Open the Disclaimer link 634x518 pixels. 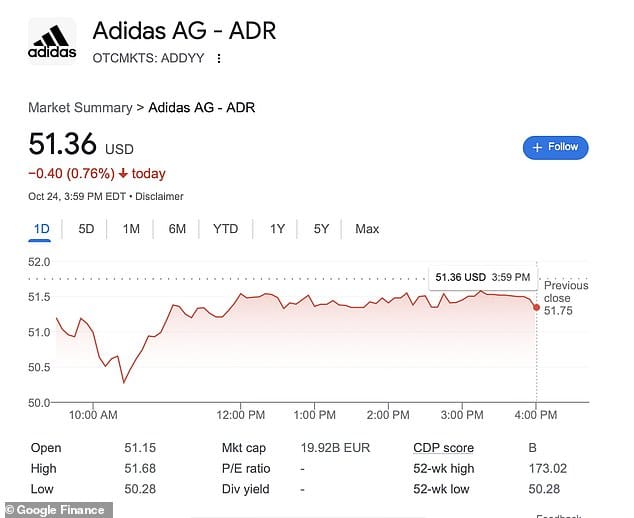[159, 197]
